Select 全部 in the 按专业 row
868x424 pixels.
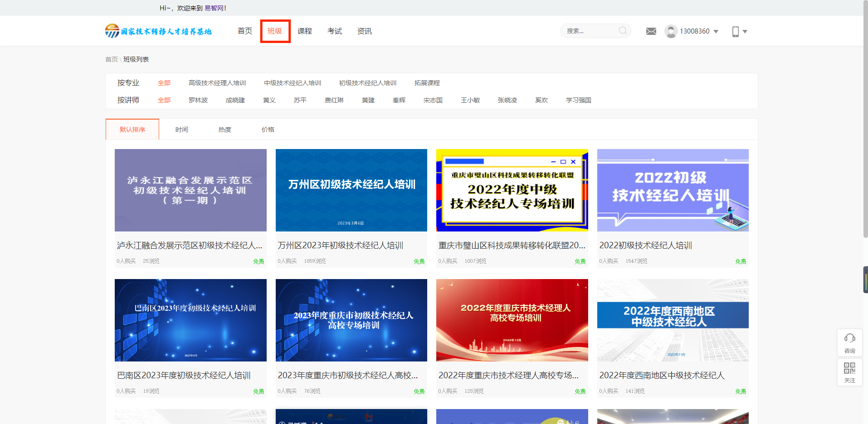tap(164, 83)
